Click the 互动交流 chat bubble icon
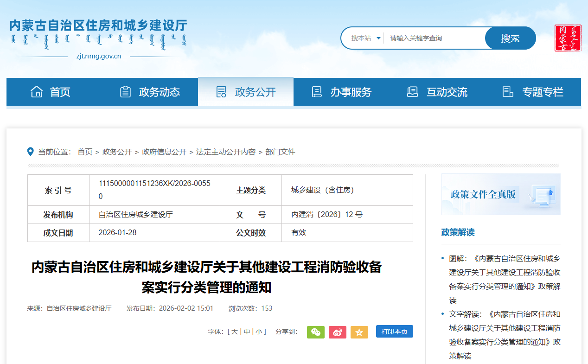The image size is (588, 364). [x=412, y=91]
